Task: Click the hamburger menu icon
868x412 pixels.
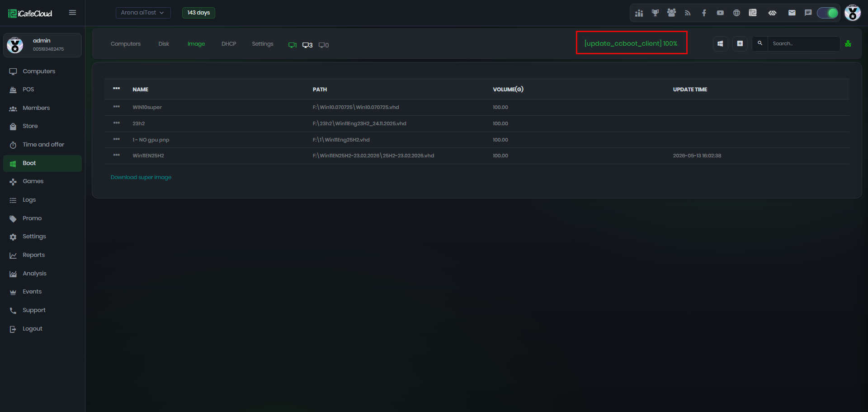Action: pos(72,13)
